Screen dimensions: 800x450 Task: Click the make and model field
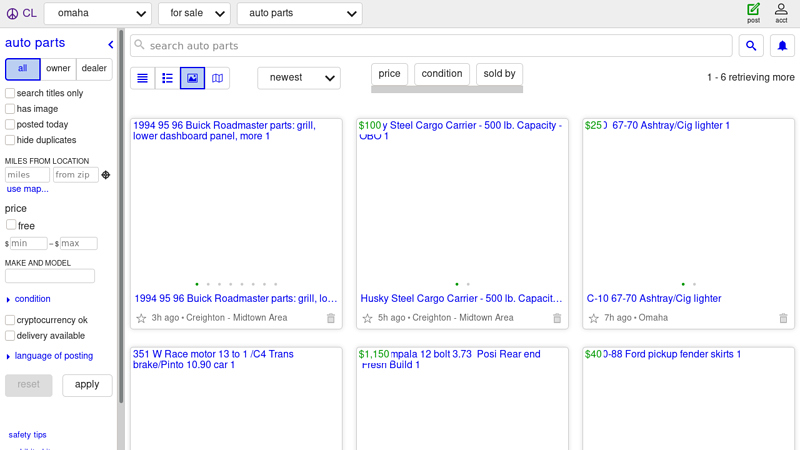50,276
